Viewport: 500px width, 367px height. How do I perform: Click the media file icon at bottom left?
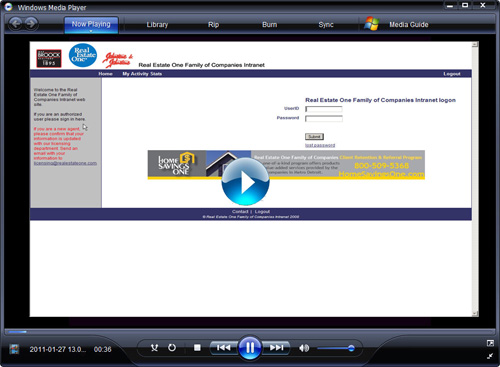point(14,349)
